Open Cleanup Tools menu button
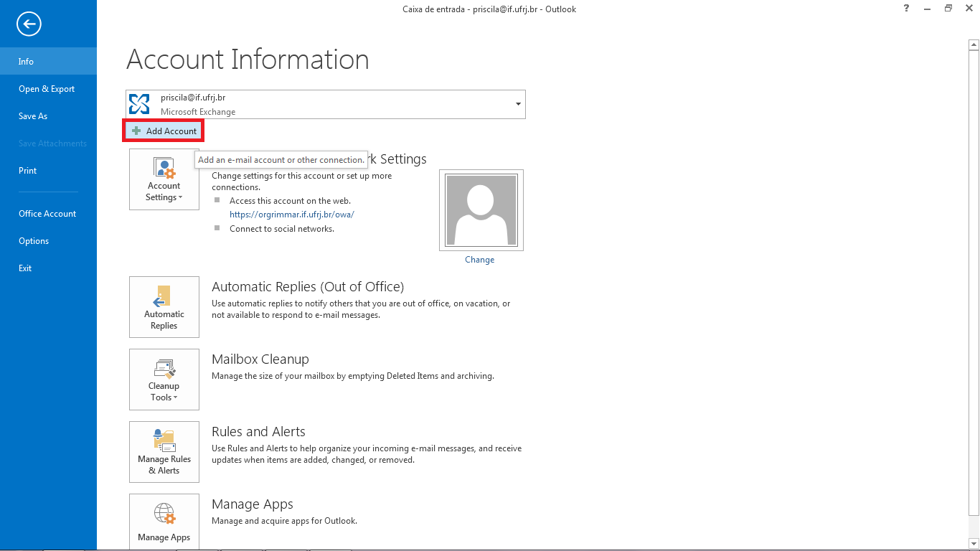 (164, 380)
